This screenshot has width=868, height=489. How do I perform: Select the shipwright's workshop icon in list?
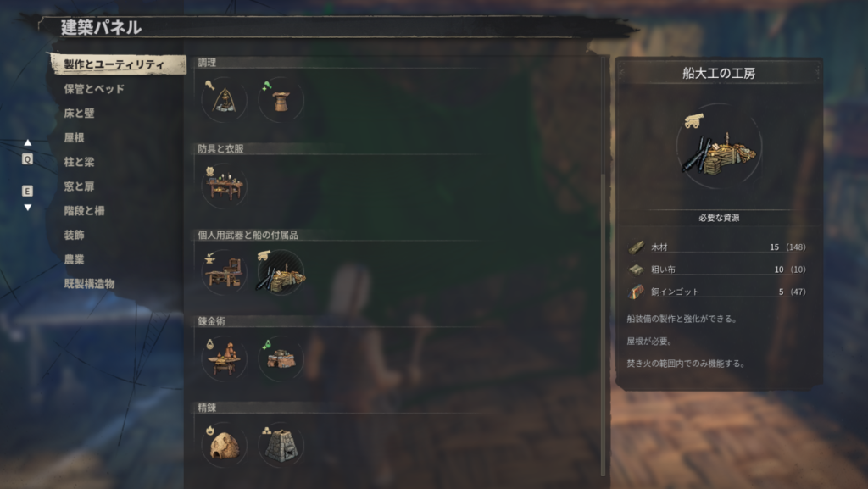(281, 272)
